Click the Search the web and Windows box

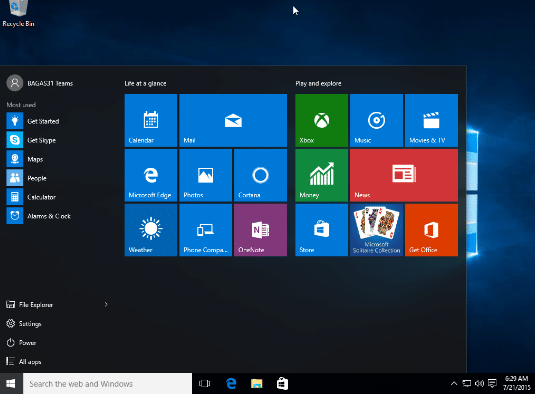pyautogui.click(x=107, y=384)
